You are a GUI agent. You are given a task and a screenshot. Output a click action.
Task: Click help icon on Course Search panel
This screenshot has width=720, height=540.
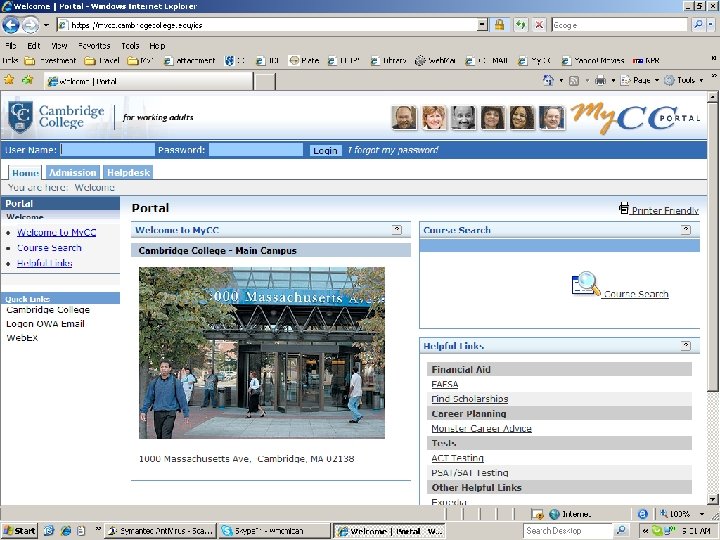(x=686, y=230)
